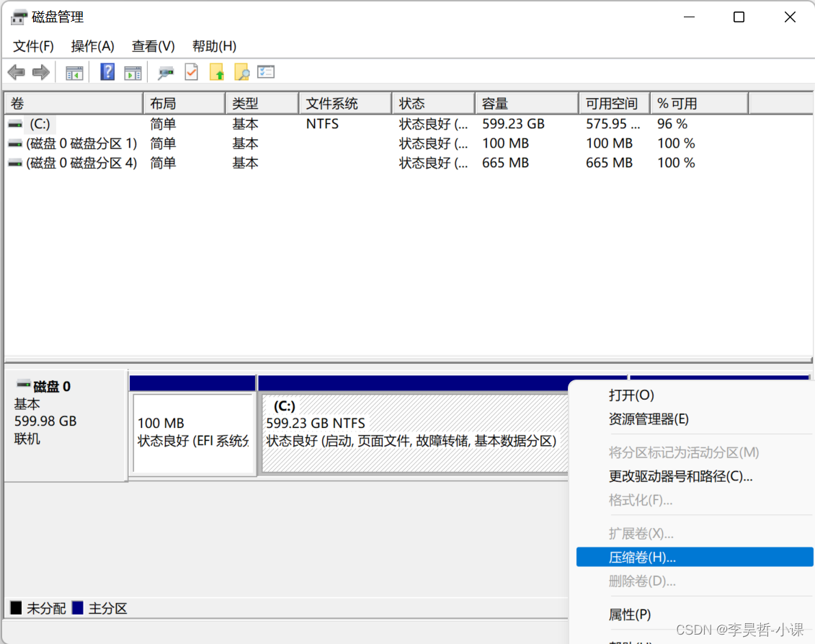This screenshot has width=815, height=644.
Task: Open the 文件(F) menu
Action: pos(33,46)
